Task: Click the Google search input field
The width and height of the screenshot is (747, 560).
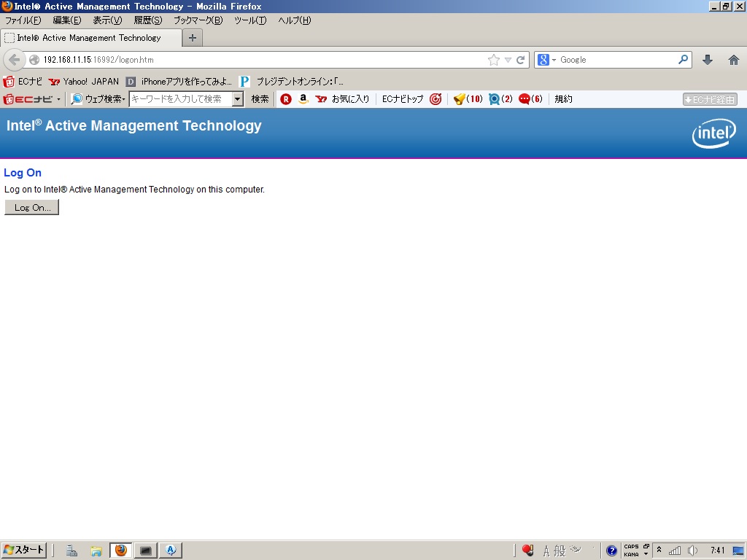Action: click(x=617, y=60)
